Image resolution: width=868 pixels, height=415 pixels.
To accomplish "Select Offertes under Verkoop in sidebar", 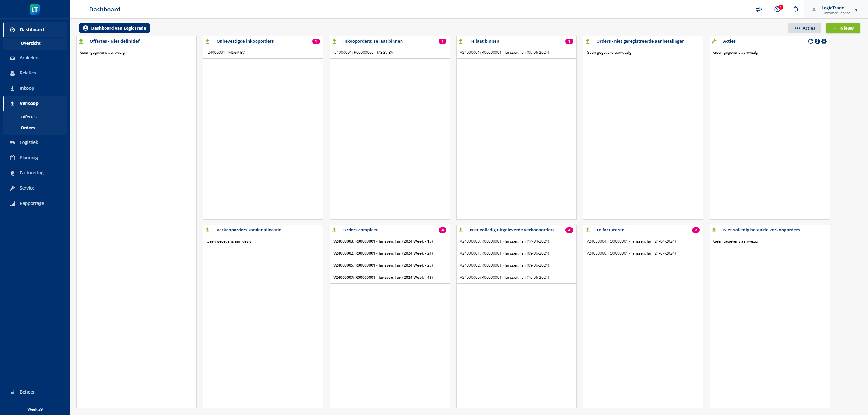I will click(28, 116).
